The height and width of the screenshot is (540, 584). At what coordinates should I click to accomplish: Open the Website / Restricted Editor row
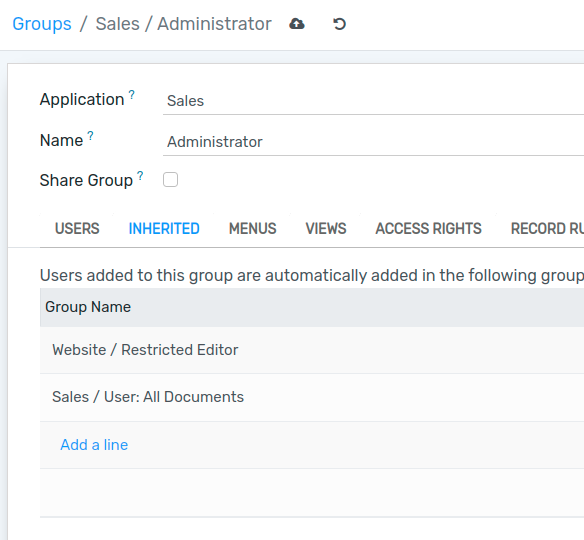pyautogui.click(x=312, y=350)
